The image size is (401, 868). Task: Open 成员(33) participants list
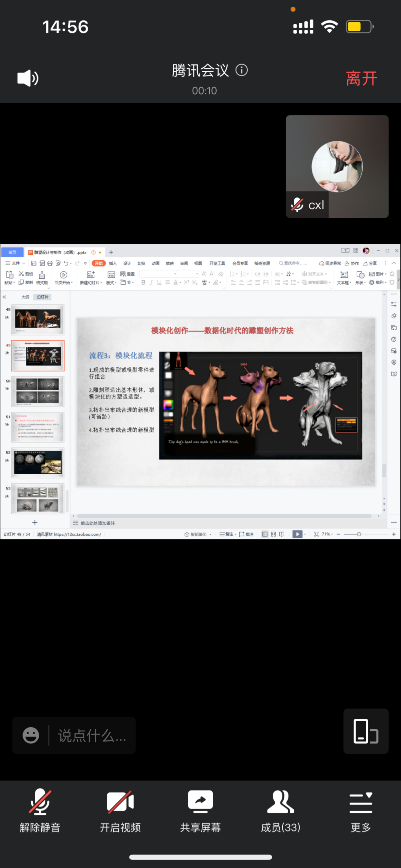[x=281, y=811]
